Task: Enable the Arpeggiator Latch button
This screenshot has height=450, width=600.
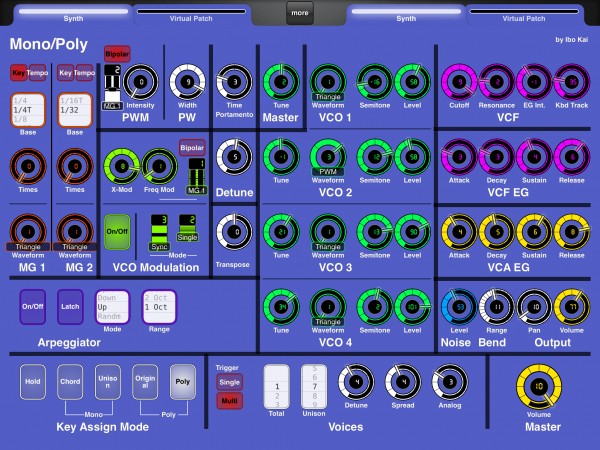Action: coord(70,307)
